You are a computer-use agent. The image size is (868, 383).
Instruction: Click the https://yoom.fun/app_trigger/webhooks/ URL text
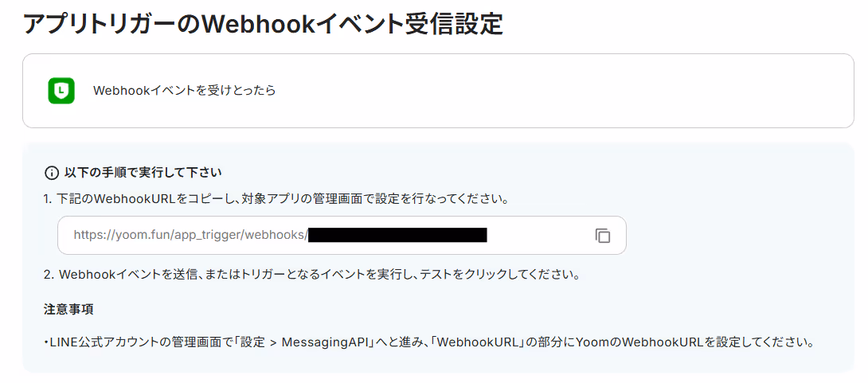tap(190, 235)
